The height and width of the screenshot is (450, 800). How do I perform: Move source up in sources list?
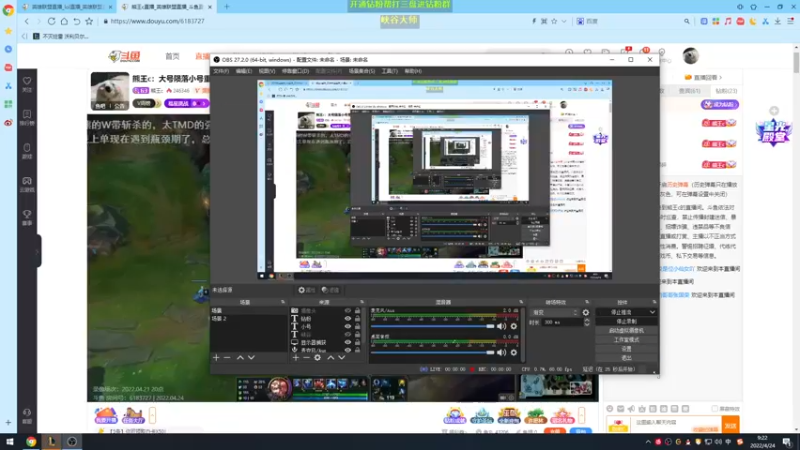(x=331, y=358)
